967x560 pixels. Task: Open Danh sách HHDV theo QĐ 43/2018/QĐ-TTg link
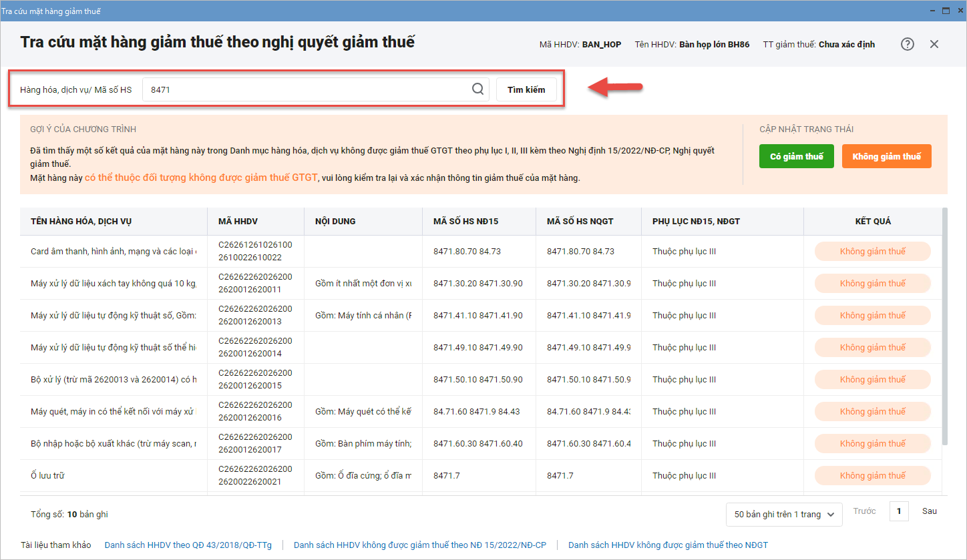pyautogui.click(x=188, y=545)
